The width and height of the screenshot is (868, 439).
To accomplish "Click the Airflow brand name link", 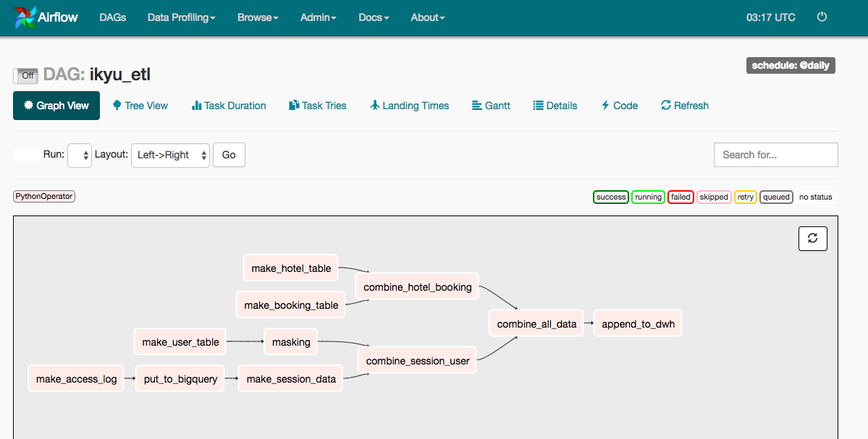I will (x=58, y=17).
